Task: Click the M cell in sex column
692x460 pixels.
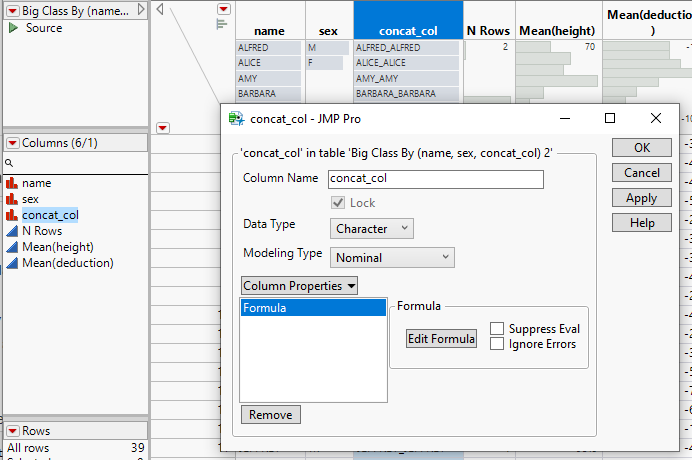Action: [x=328, y=47]
